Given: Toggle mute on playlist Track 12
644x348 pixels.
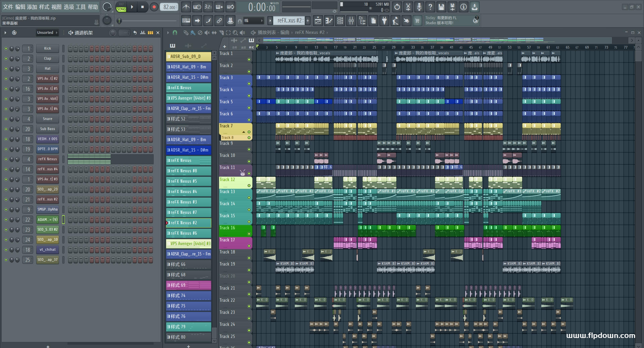Looking at the screenshot, I should pyautogui.click(x=249, y=186).
